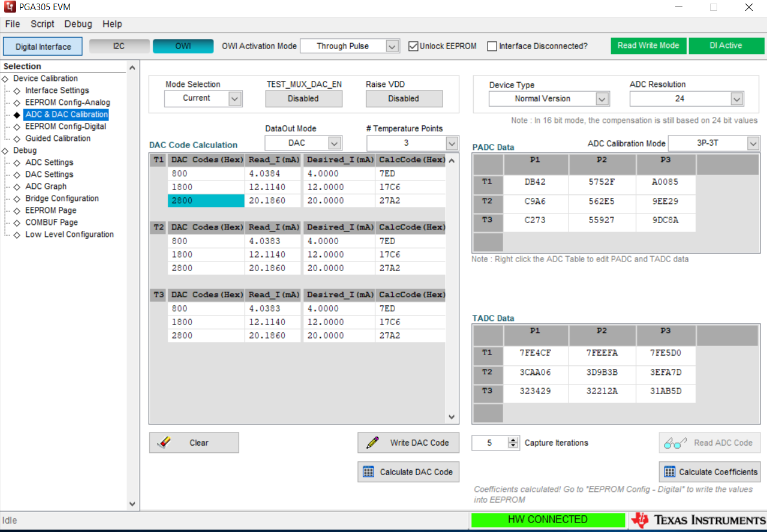
Task: Select EEPROM Config-Analog in tree
Action: coord(68,103)
